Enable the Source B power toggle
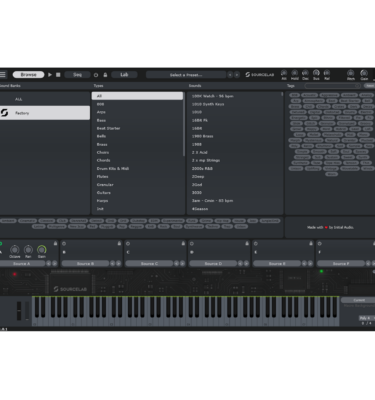 [64, 244]
